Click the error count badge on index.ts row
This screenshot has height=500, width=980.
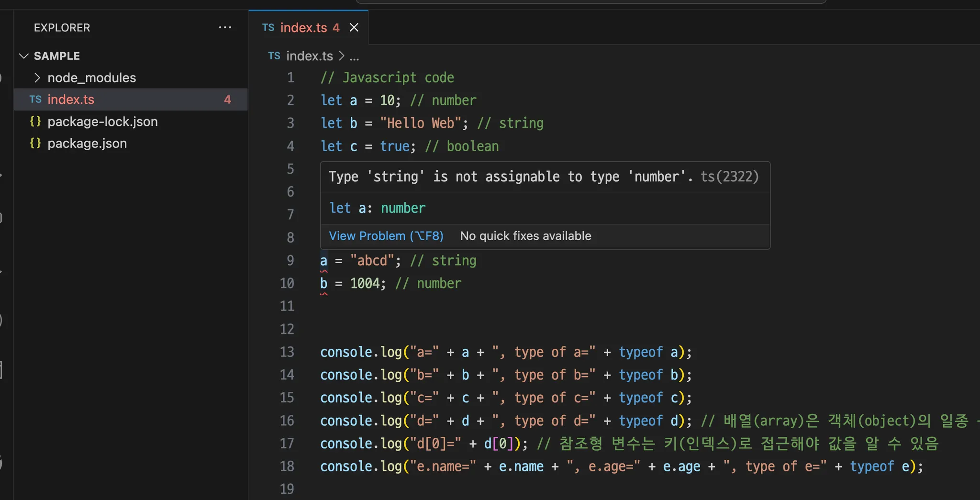pos(227,100)
